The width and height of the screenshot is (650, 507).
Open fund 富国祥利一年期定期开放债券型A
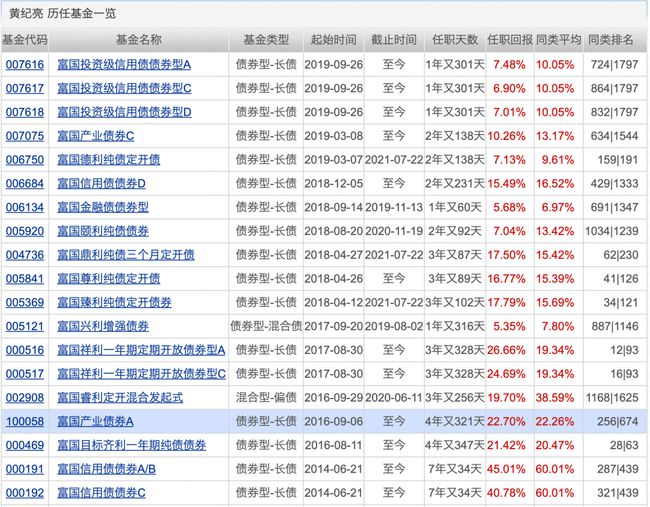[141, 350]
